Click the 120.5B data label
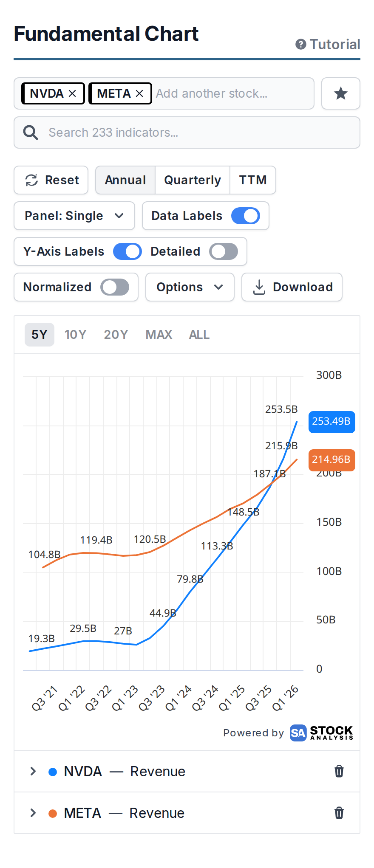Image resolution: width=374 pixels, height=868 pixels. [x=150, y=539]
